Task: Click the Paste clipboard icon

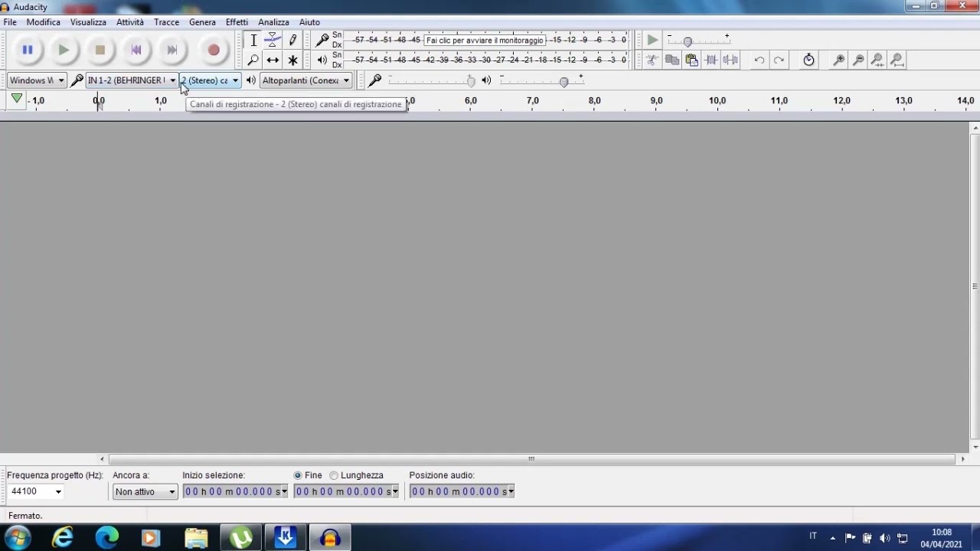Action: click(692, 60)
